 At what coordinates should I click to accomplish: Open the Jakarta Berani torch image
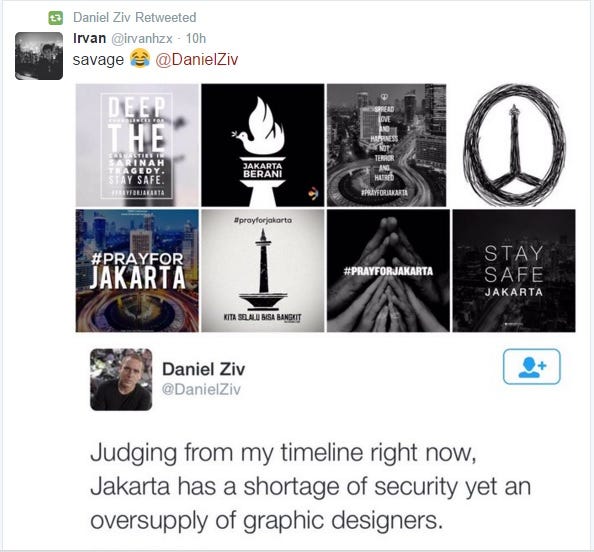pyautogui.click(x=263, y=145)
